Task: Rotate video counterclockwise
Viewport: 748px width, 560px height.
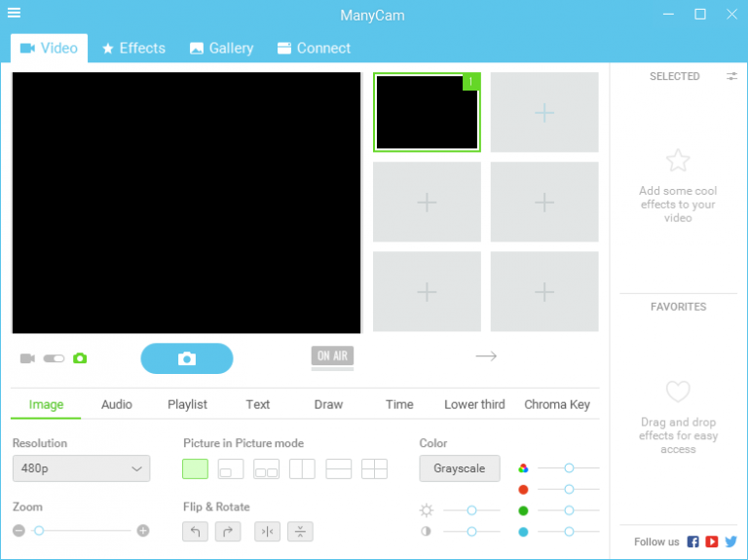Action: [195, 532]
